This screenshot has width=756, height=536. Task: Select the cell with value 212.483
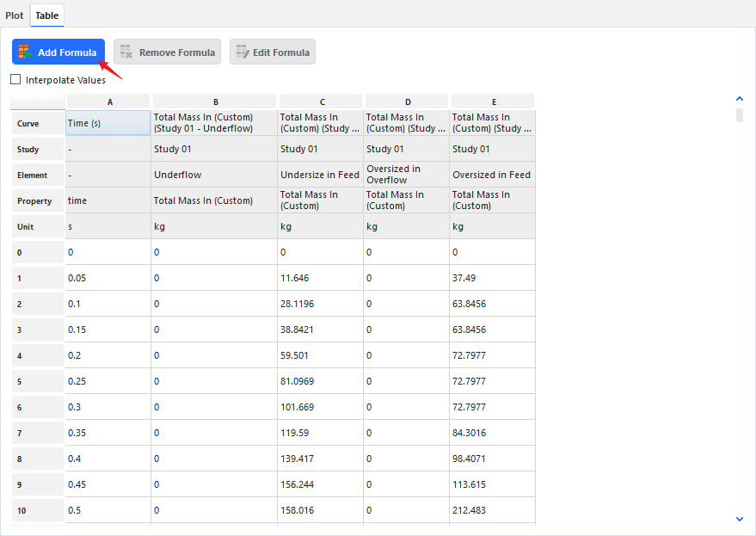tap(492, 510)
